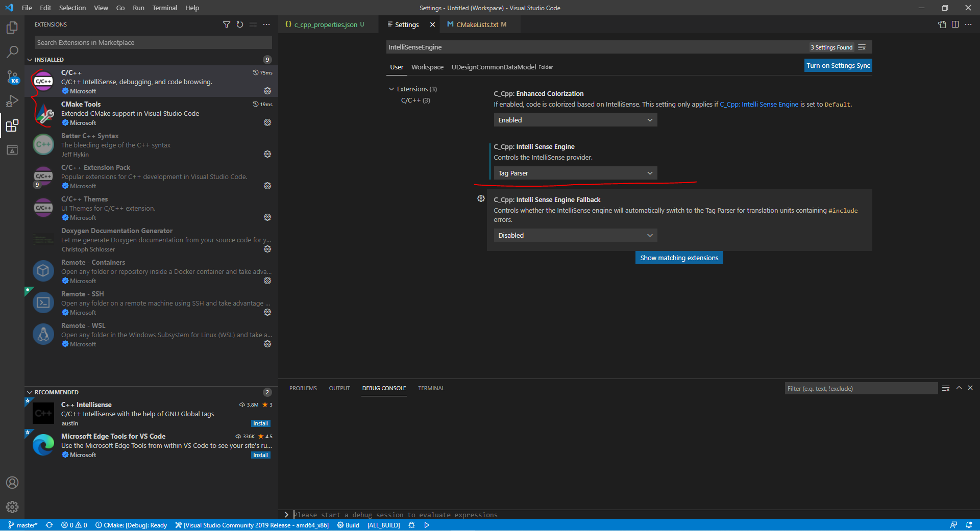980x531 pixels.
Task: Clear the settings search filter icon
Action: pyautogui.click(x=862, y=47)
